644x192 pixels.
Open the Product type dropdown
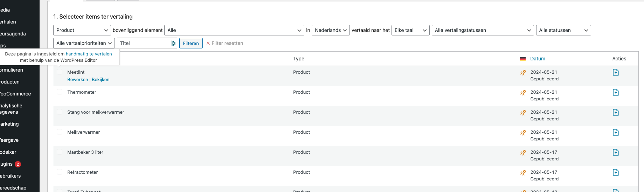(82, 30)
